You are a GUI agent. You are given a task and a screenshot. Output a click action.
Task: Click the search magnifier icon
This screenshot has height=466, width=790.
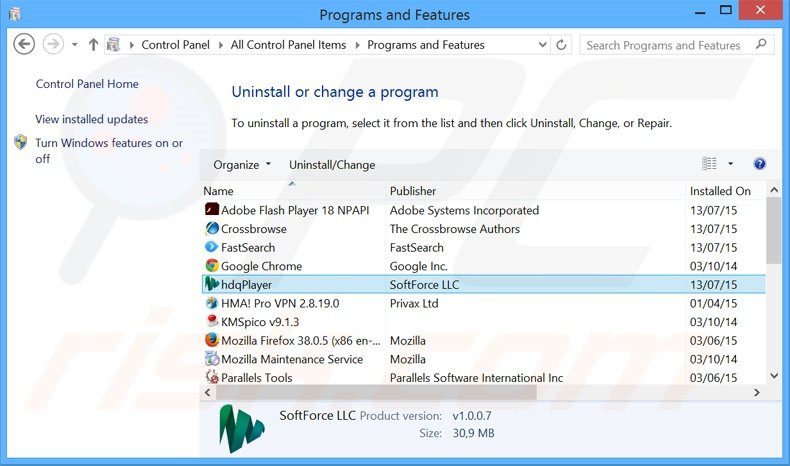761,44
